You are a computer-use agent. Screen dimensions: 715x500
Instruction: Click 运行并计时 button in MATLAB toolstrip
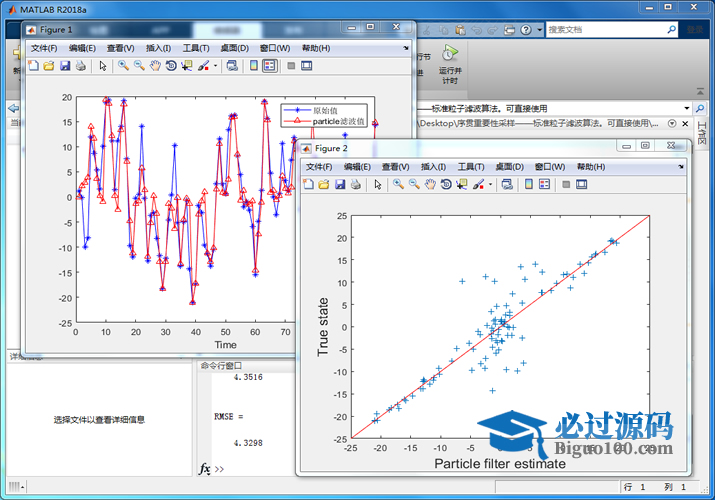click(450, 64)
